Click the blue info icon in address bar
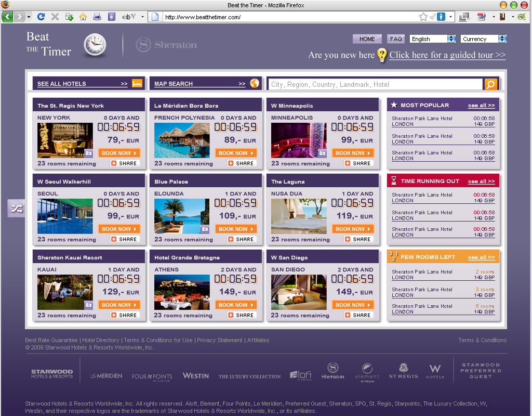Screen dimensions: 532x416 (441, 17)
